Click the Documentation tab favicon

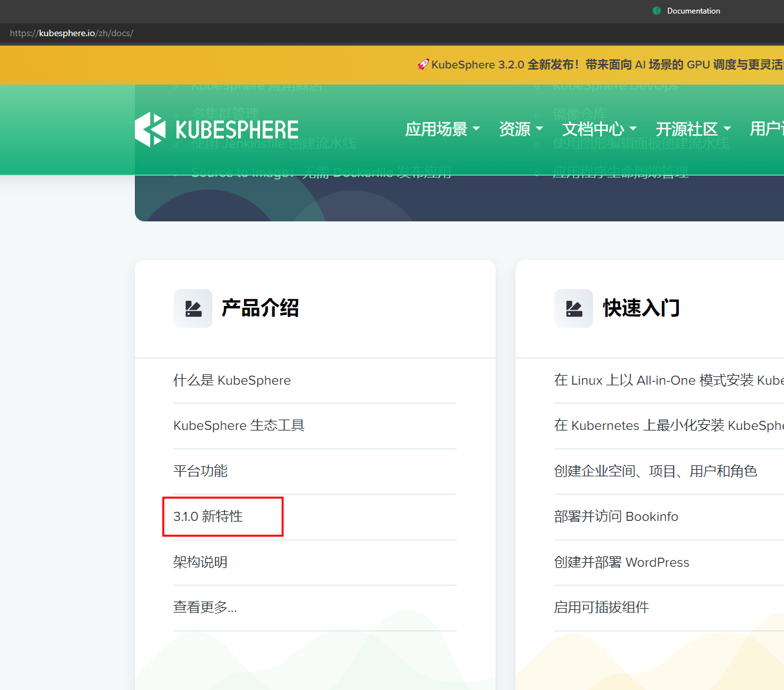(657, 11)
